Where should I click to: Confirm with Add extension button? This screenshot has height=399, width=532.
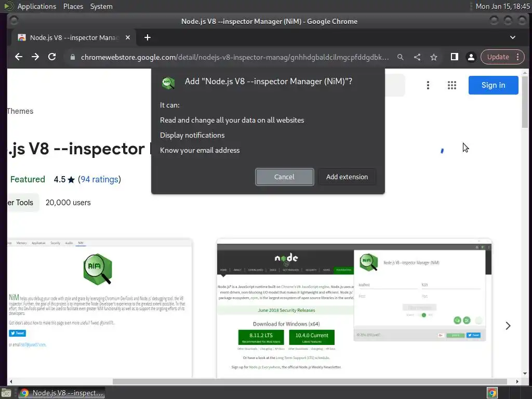point(347,177)
